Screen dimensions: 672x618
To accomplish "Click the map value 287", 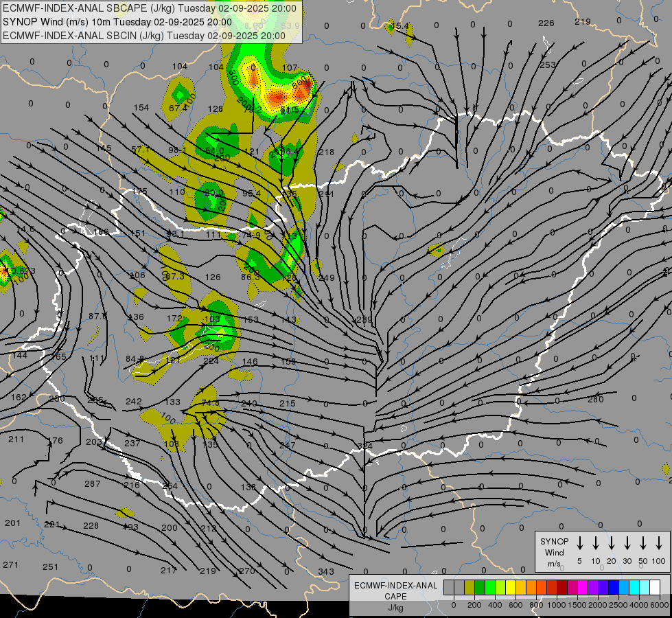I will [x=92, y=484].
